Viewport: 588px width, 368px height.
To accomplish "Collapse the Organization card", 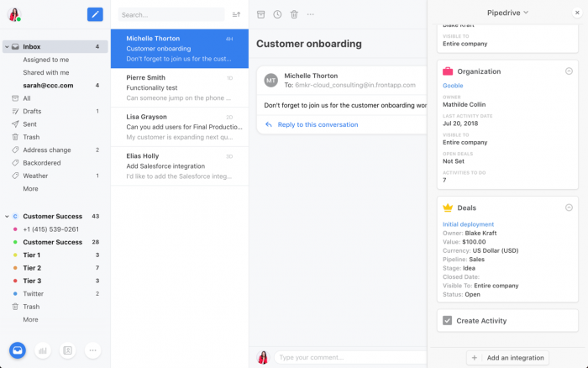I will pos(569,71).
